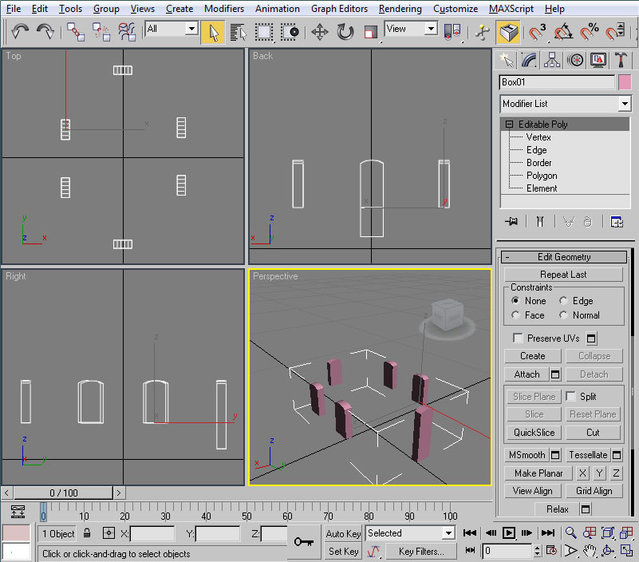
Task: Click the Pin Stack icon
Action: point(512,221)
